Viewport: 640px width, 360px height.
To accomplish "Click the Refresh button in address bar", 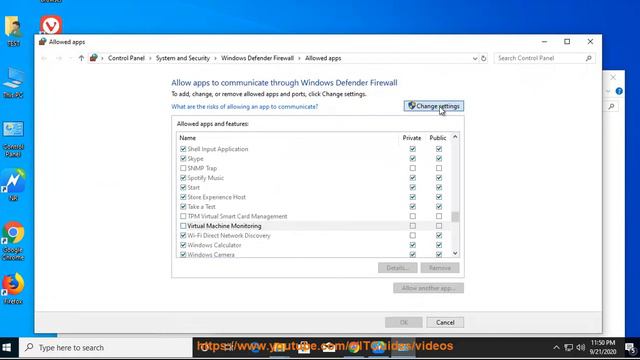I will [x=483, y=58].
